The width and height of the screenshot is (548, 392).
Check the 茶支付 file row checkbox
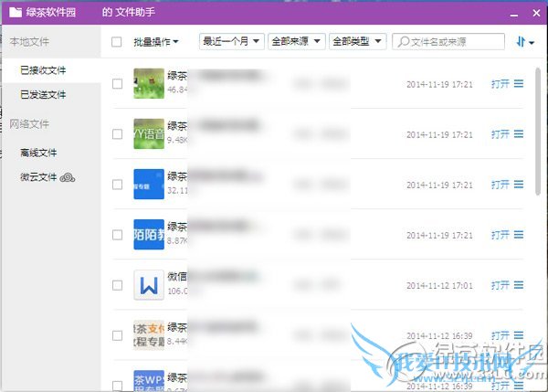118,335
